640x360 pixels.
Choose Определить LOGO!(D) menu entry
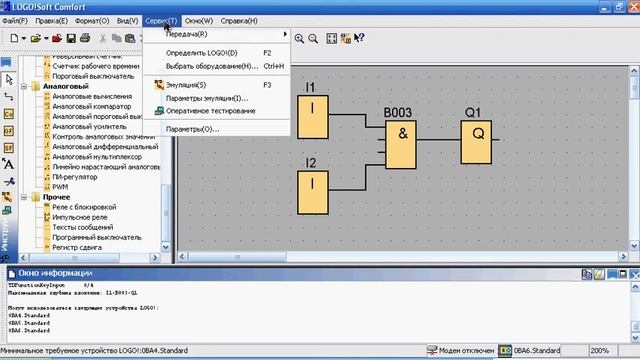coord(216,53)
